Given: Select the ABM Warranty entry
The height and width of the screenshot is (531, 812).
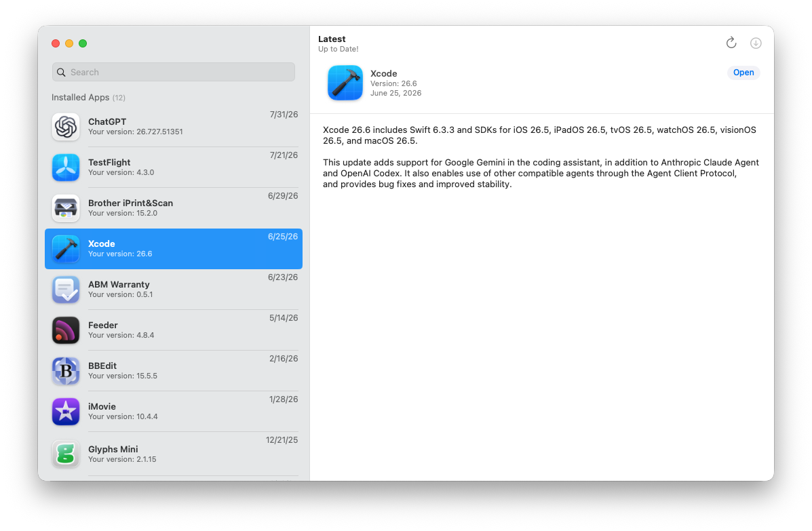Looking at the screenshot, I should [174, 290].
